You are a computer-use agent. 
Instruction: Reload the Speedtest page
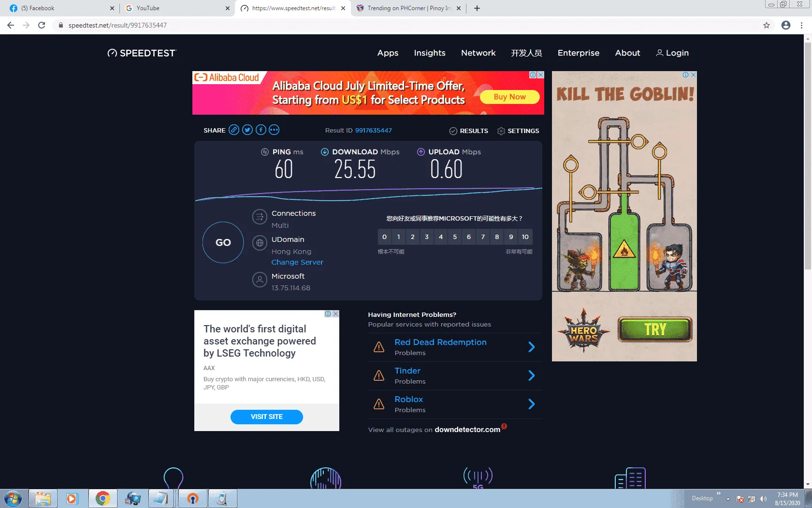42,25
